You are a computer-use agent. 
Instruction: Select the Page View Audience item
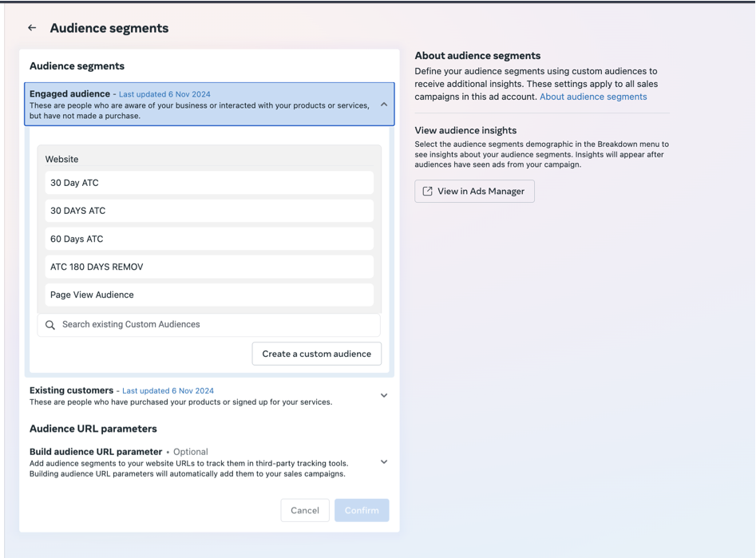click(x=209, y=295)
